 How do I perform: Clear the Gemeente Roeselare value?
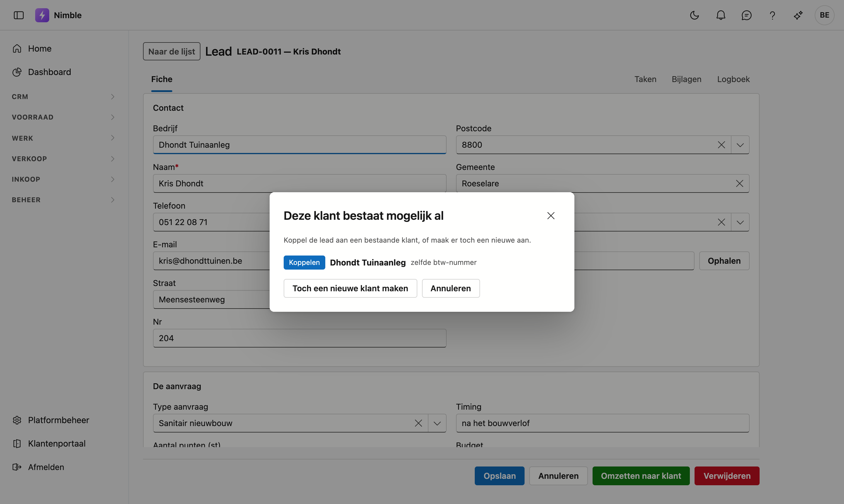coord(739,183)
